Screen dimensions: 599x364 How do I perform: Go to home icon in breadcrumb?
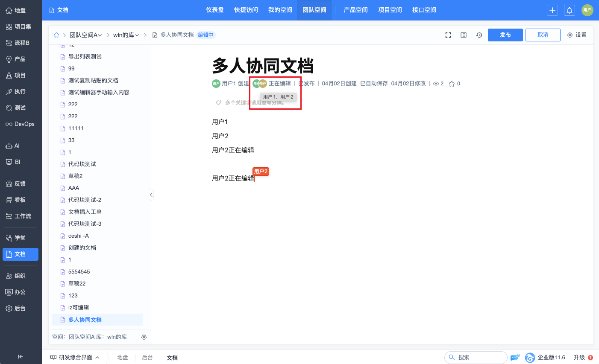(56, 35)
